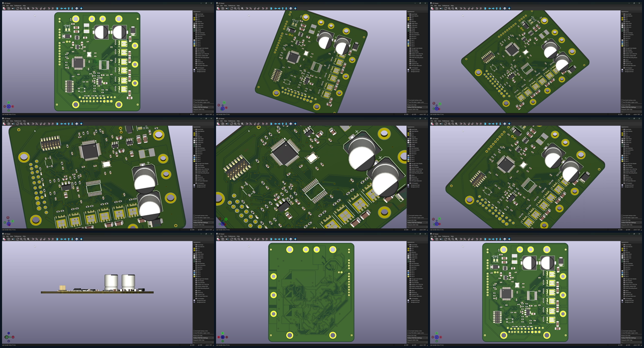Screen dimensions: 644x348
Task: Click Move board up arrow in bottom-left window
Action: (69, 239)
